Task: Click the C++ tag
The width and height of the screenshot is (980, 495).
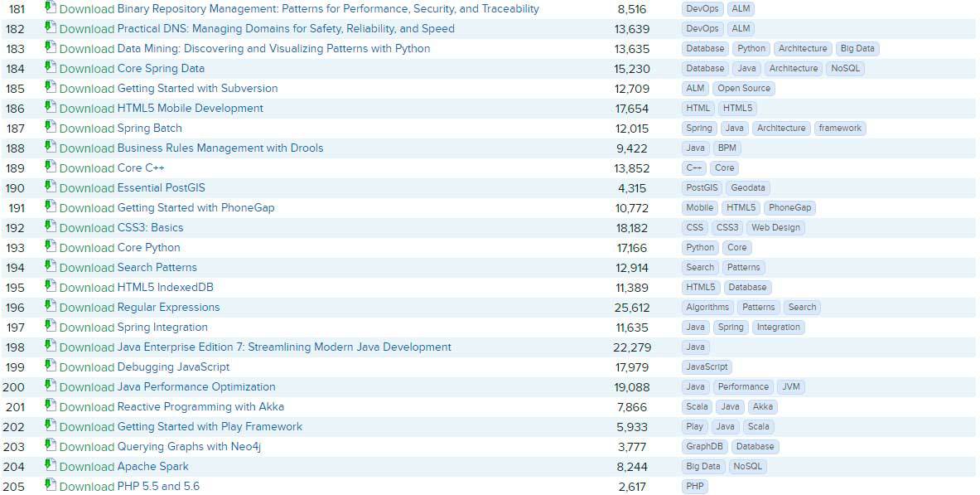Action: [694, 168]
